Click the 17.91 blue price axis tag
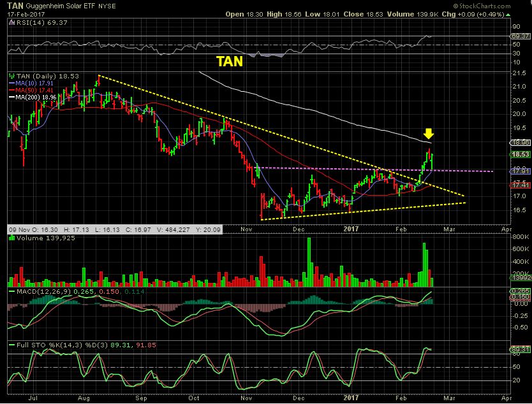The image size is (532, 404). (521, 171)
